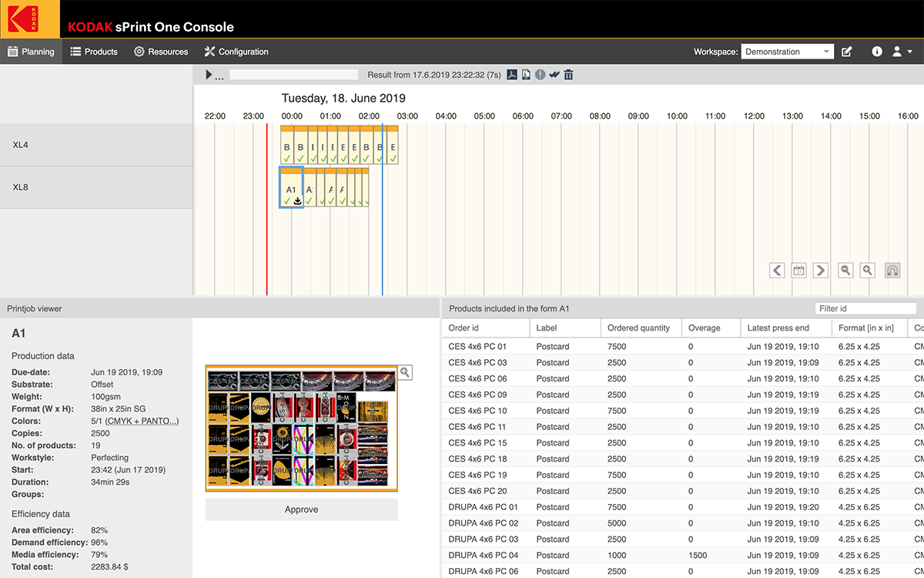Zoom in the timeline with plus magnifier
Viewport: 924px width, 578px height.
tap(868, 271)
